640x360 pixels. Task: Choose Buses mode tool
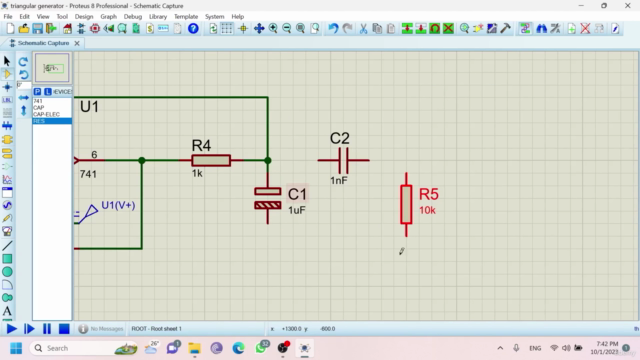click(7, 126)
